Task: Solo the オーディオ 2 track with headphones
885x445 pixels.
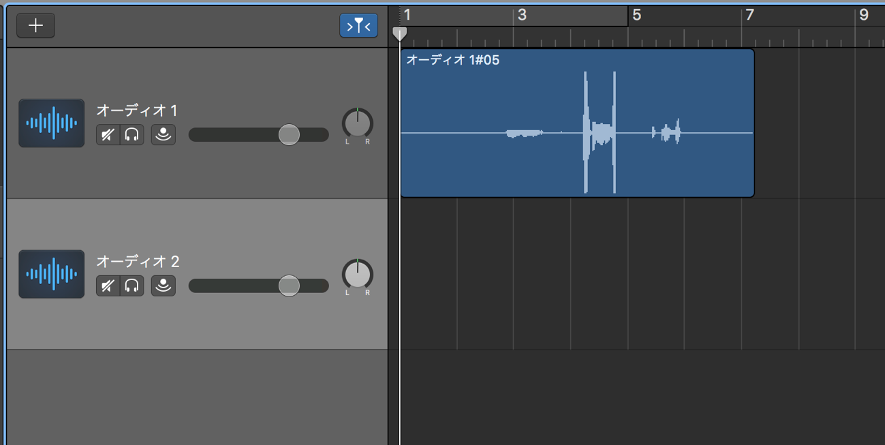Action: pyautogui.click(x=132, y=286)
